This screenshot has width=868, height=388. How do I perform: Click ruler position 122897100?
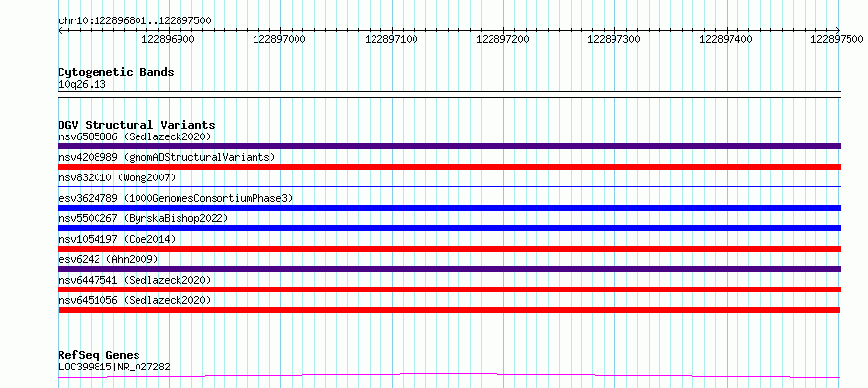[x=392, y=39]
